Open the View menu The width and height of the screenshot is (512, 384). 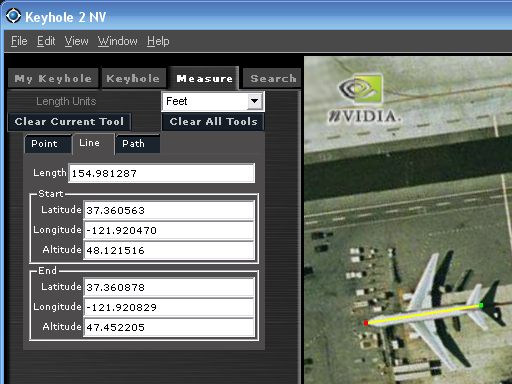pyautogui.click(x=76, y=41)
